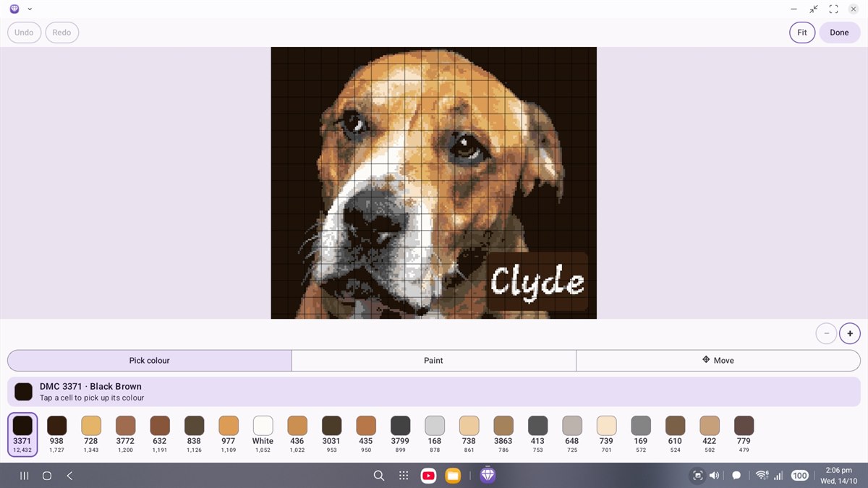The image size is (868, 488).
Task: Click the clock showing 2:06 pm
Action: click(839, 470)
